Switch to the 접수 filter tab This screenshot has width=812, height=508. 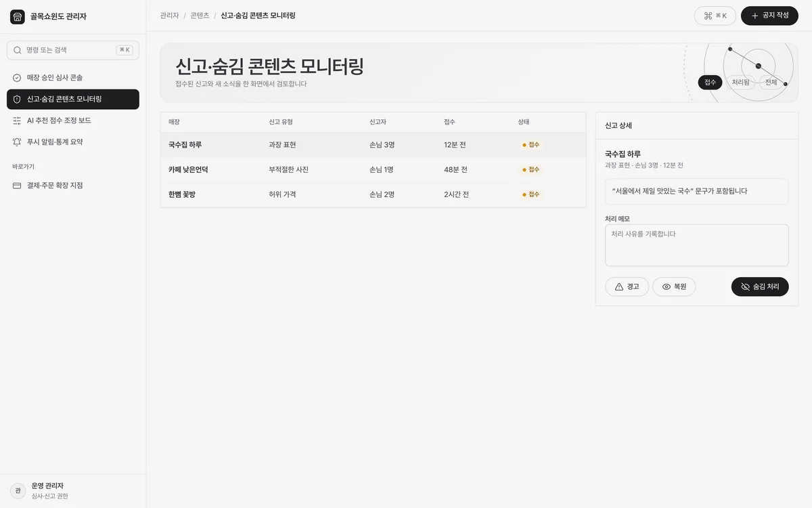710,83
